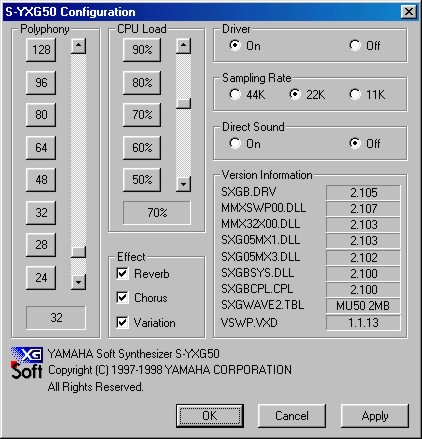Click the Polyphony scrollbar up arrow

coord(78,46)
